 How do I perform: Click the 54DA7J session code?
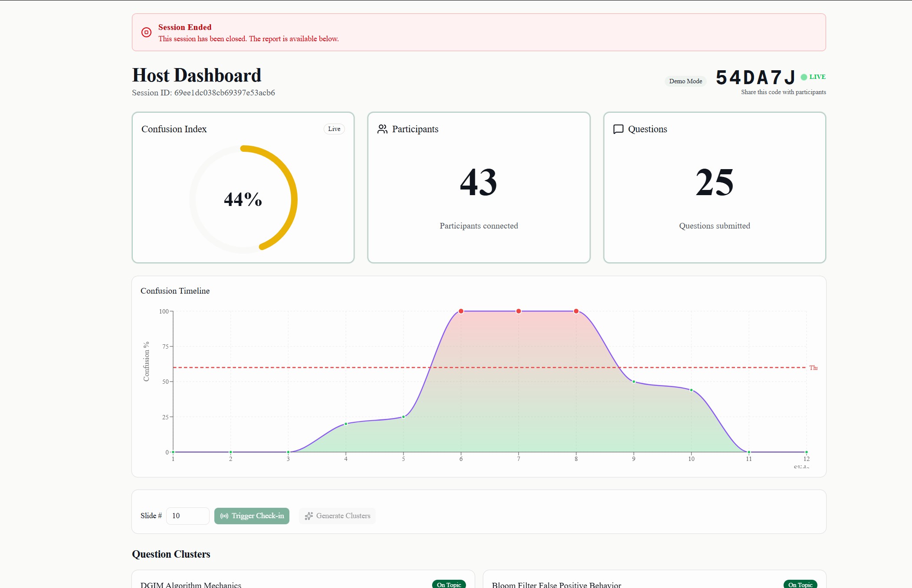pyautogui.click(x=755, y=78)
